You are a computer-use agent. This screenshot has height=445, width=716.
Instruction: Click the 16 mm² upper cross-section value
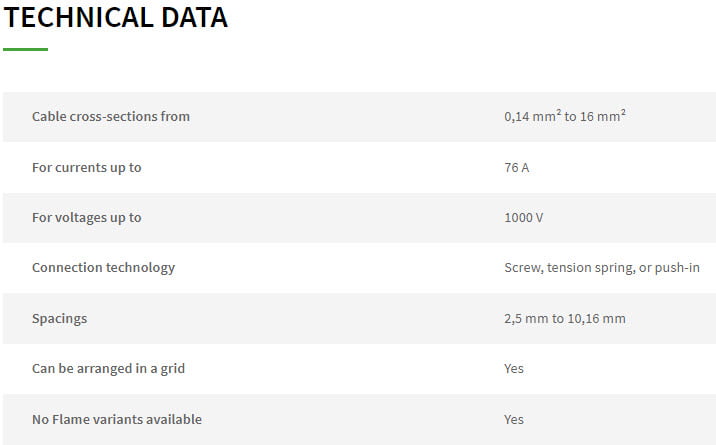coord(603,116)
